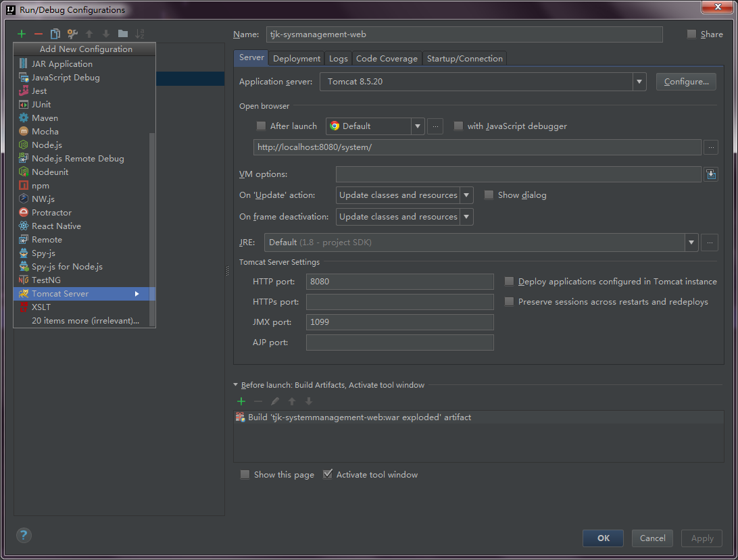Click the HTTP port field
The width and height of the screenshot is (738, 560).
399,282
